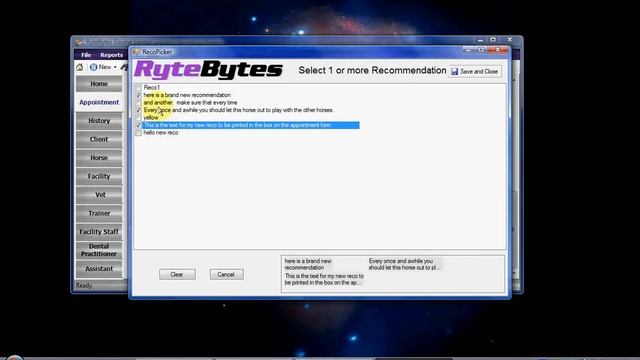Click the main window vertical scrollbar
Screen dimensions: 640x360
click(x=515, y=176)
